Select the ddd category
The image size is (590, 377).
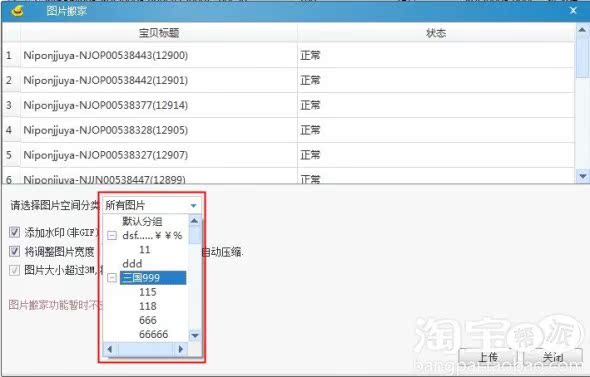point(132,264)
